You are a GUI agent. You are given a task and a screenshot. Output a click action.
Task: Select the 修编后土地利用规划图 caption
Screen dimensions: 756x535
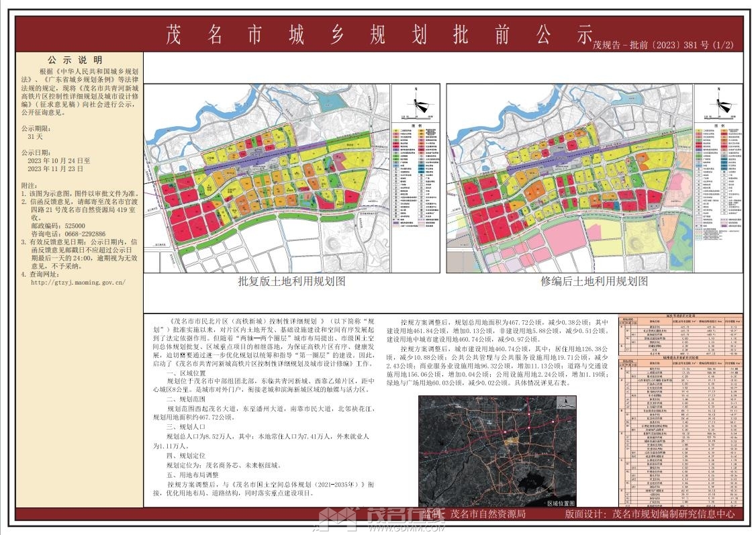pos(595,281)
